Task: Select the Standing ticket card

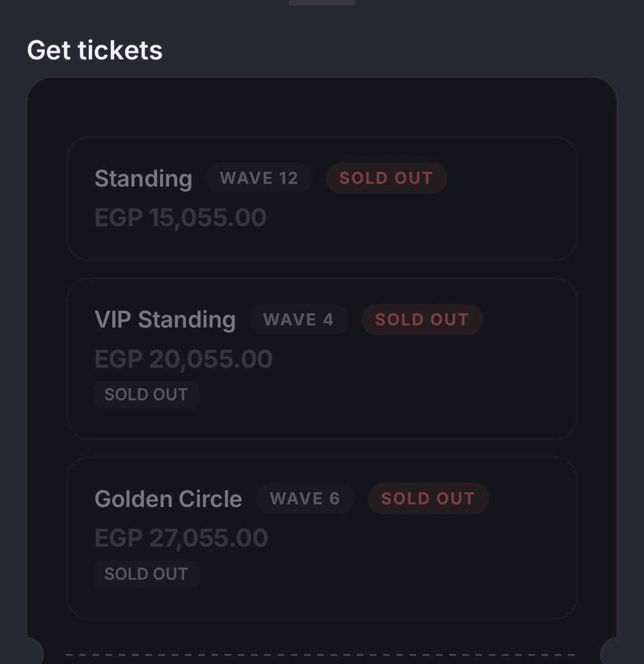Action: click(x=322, y=198)
